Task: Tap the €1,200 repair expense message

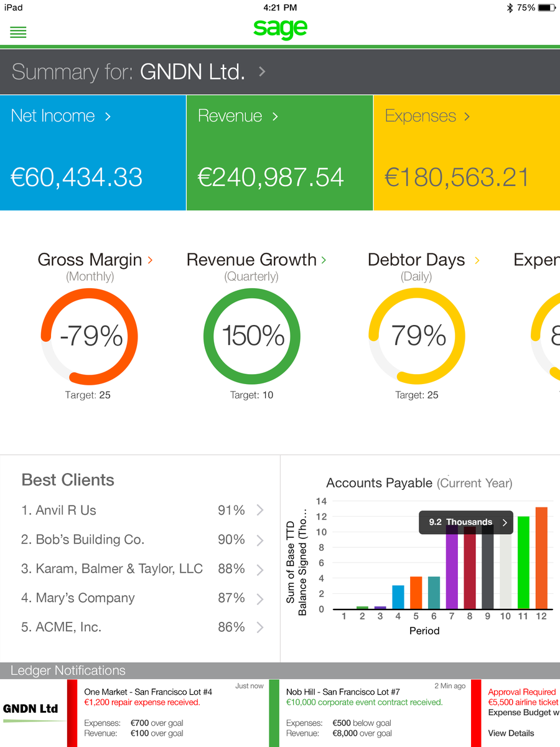Action: (142, 702)
